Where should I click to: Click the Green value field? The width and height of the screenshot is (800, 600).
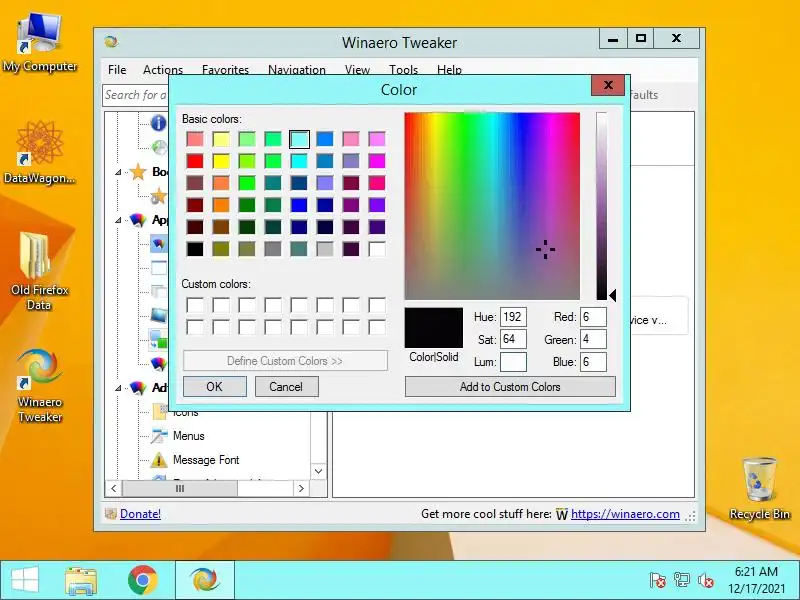pyautogui.click(x=593, y=339)
